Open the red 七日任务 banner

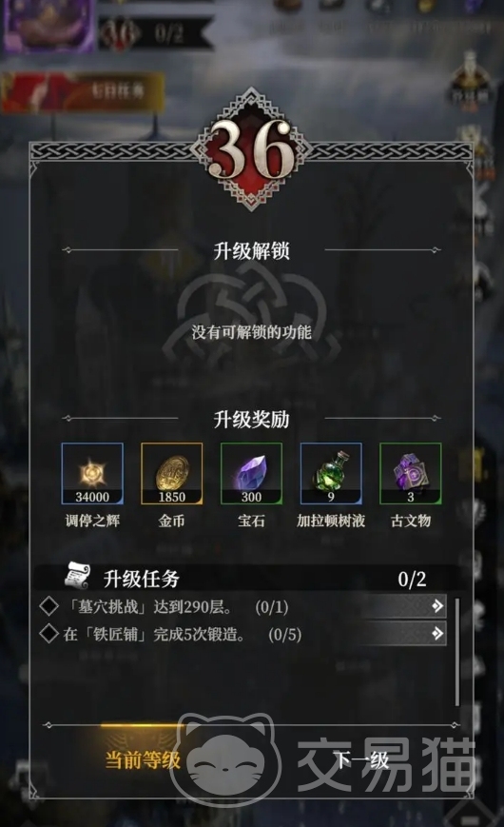(83, 92)
